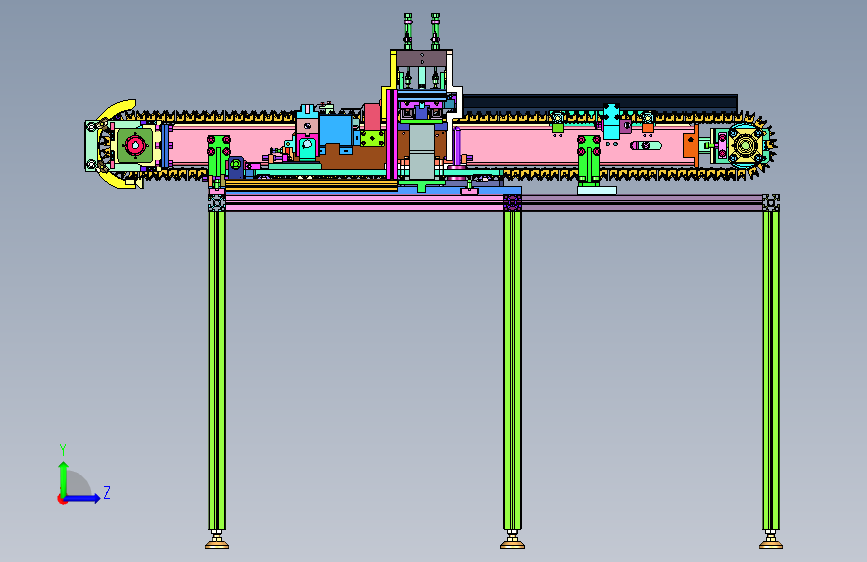Screen dimensions: 867x562
Task: Select the white slotted bracket on pink rail
Action: tap(646, 145)
